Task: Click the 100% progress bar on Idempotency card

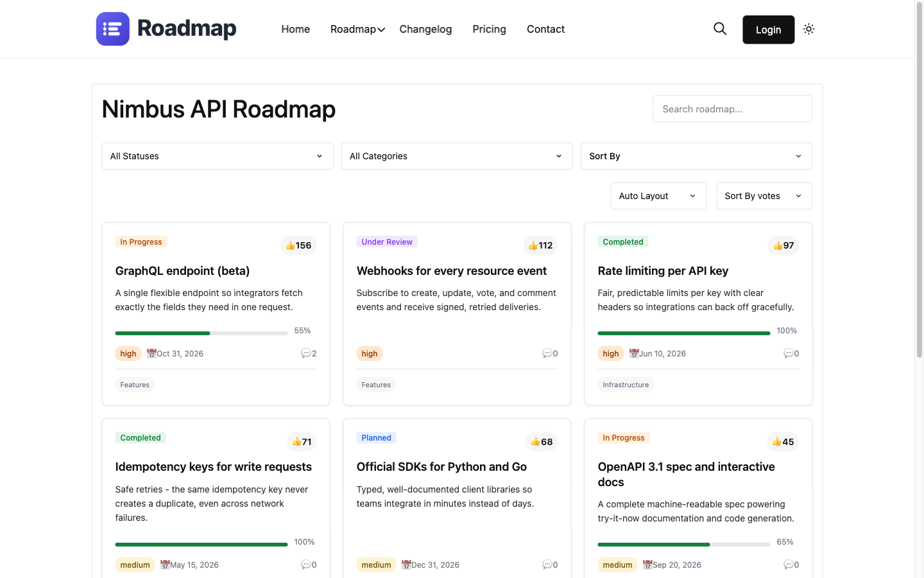Action: [201, 545]
